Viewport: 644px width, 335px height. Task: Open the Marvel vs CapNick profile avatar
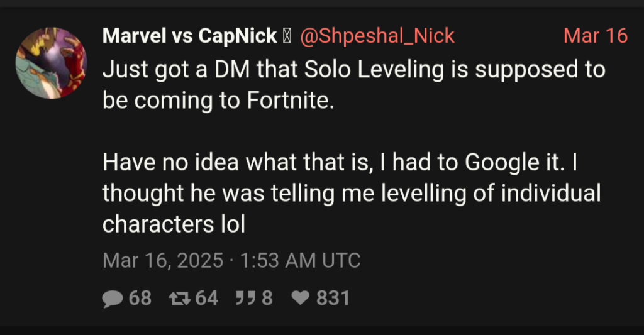50,63
